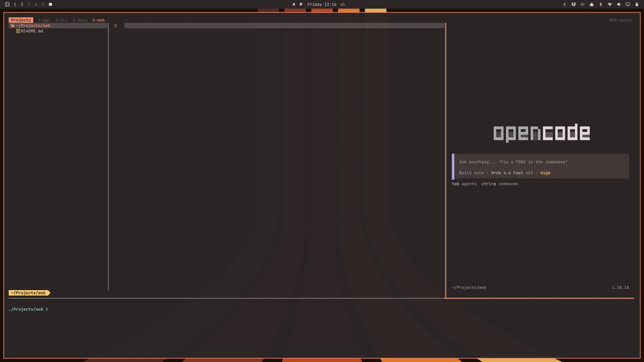The image size is (644, 362).
Task: Open Bluetooth settings icon
Action: [601, 4]
